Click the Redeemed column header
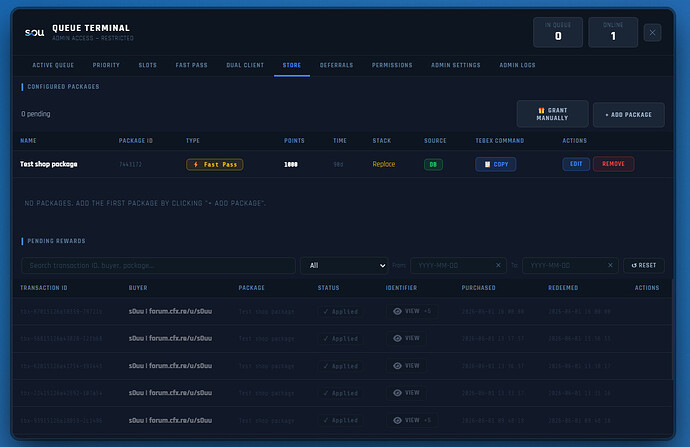690x447 pixels. pos(563,288)
